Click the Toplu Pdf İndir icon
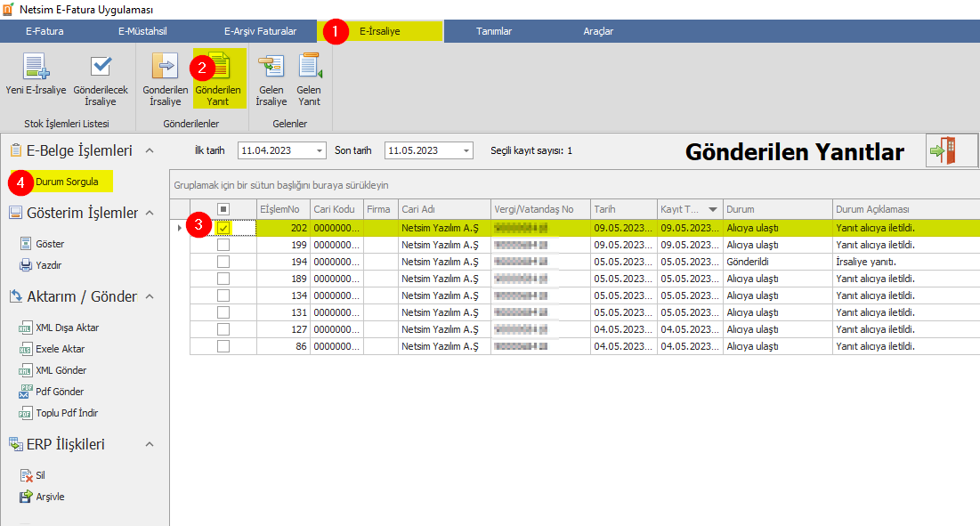This screenshot has height=526, width=980. (25, 413)
